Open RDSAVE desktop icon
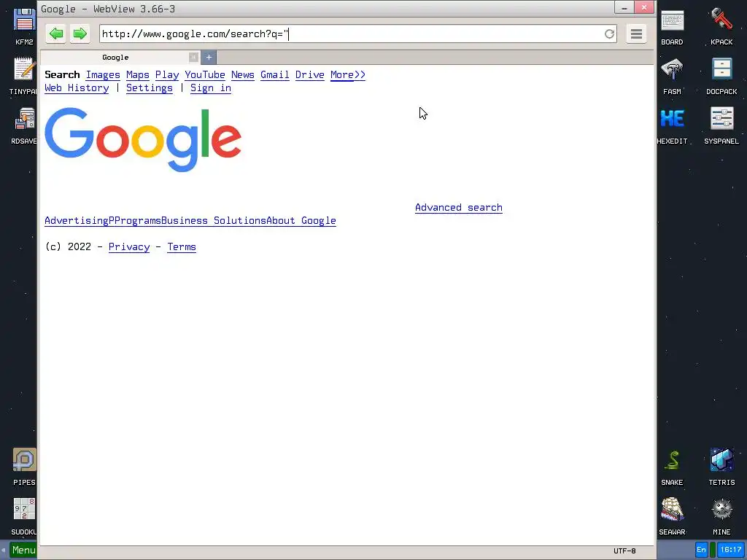 (24, 125)
